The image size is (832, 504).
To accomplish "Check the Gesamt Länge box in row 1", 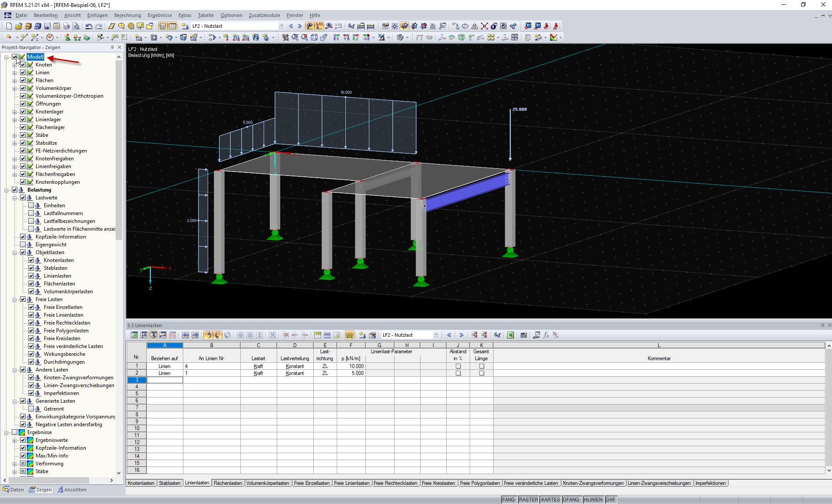I will point(481,366).
